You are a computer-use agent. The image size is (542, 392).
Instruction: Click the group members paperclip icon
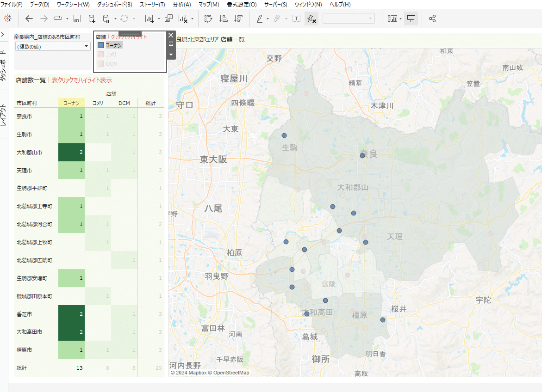[277, 18]
